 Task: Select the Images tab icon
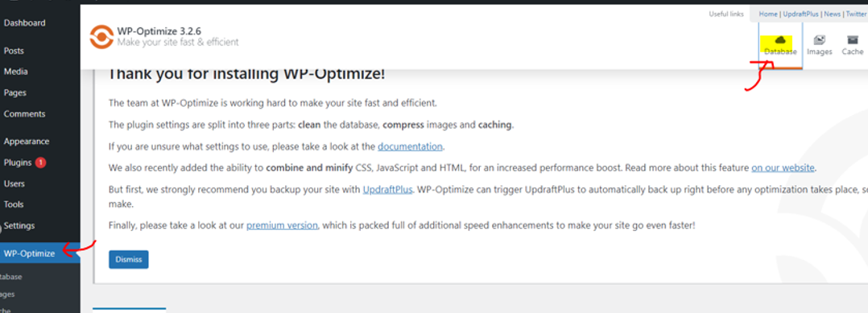pyautogui.click(x=820, y=40)
